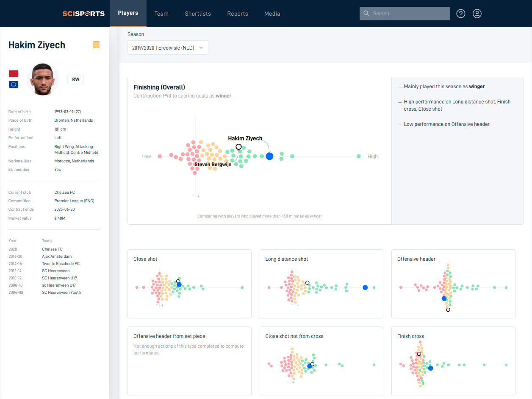Click Twente Enschede FC in career history
This screenshot has height=399, width=532.
point(61,264)
